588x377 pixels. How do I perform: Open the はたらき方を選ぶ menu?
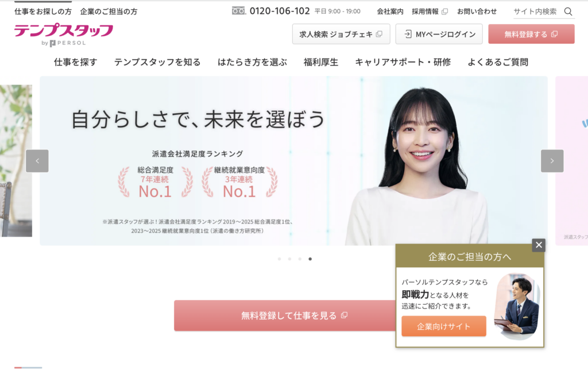click(252, 62)
